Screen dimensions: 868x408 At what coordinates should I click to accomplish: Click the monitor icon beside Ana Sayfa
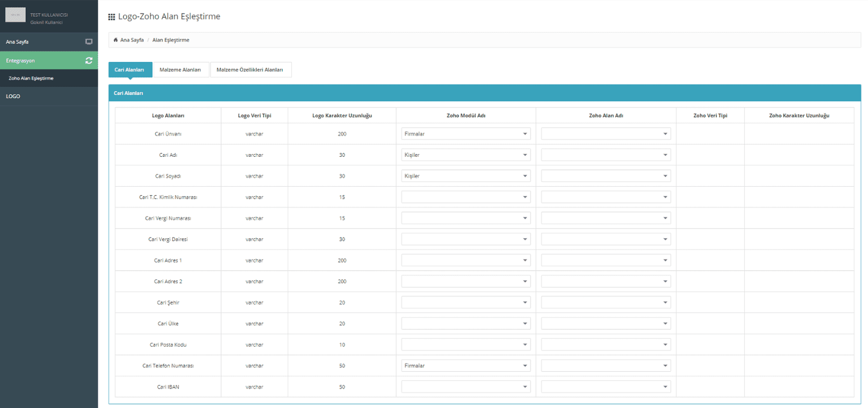click(89, 42)
